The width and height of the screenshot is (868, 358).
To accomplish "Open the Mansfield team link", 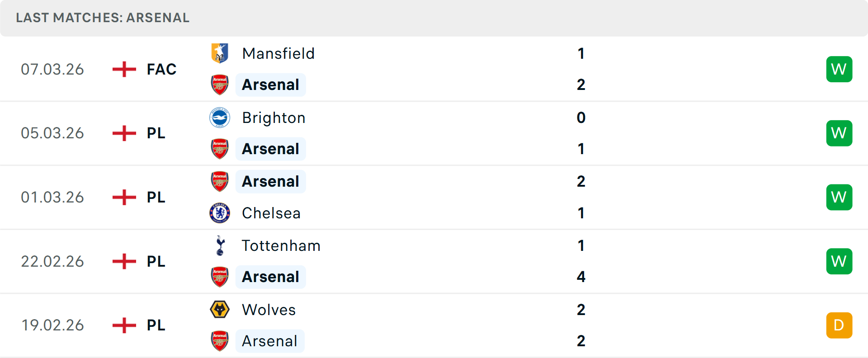I will click(278, 53).
